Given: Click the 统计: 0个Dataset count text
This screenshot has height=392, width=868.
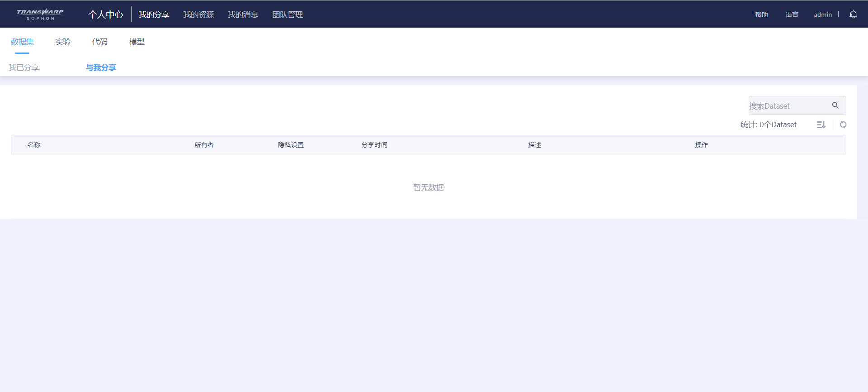Looking at the screenshot, I should pyautogui.click(x=768, y=124).
